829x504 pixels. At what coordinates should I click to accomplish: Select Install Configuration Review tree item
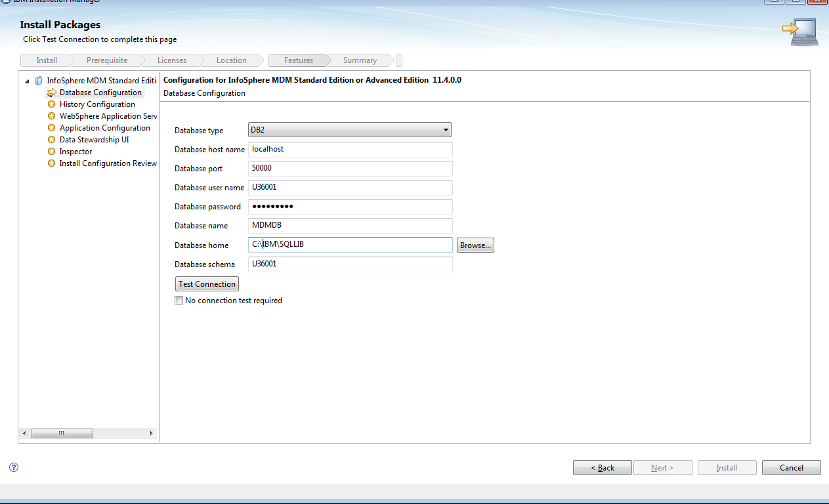(108, 163)
